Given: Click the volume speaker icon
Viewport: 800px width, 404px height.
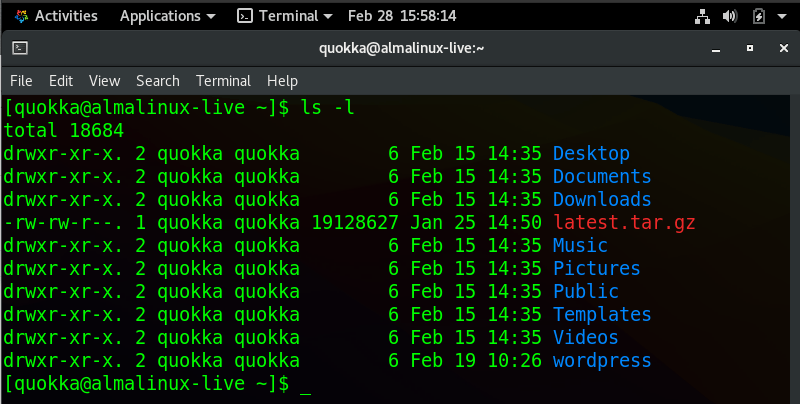Looking at the screenshot, I should [x=729, y=16].
